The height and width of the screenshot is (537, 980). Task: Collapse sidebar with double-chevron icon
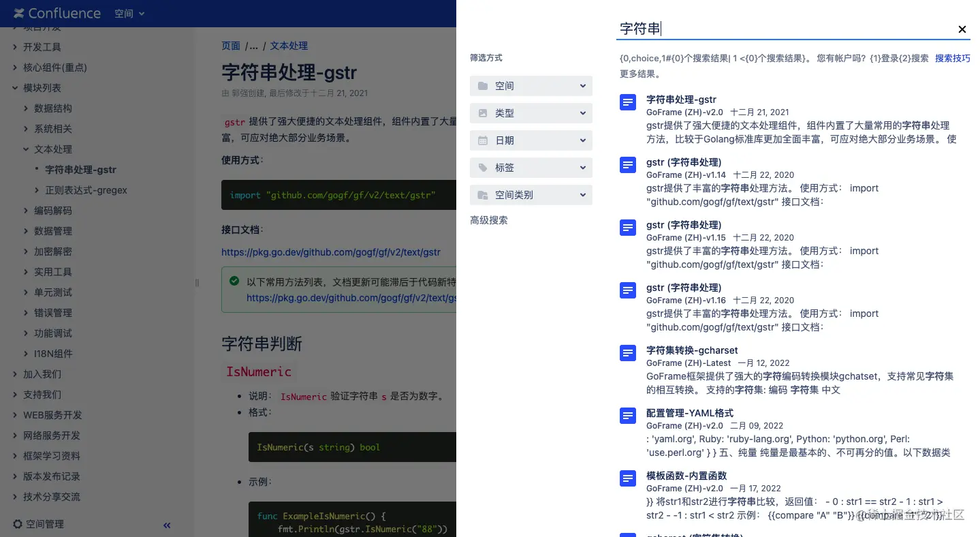(x=167, y=525)
